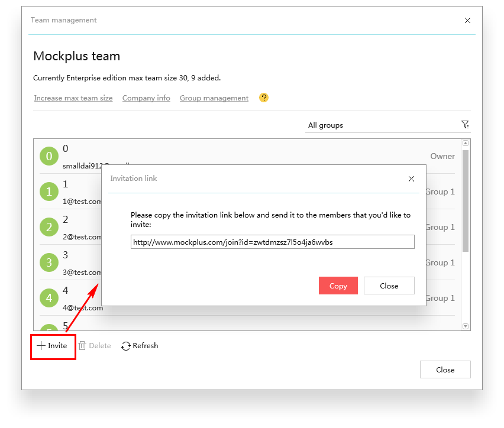The image size is (504, 428).
Task: Open the Company info link
Action: 146,98
